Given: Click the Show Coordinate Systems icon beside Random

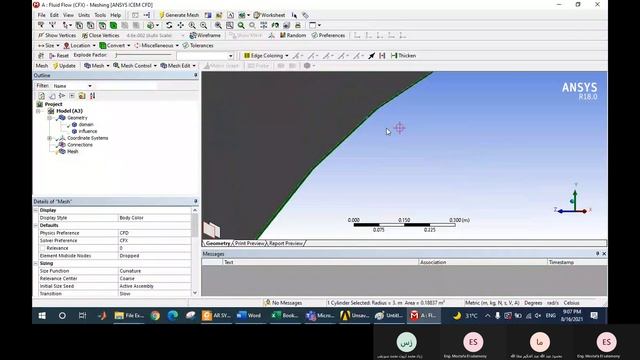Looking at the screenshot, I should (x=271, y=36).
